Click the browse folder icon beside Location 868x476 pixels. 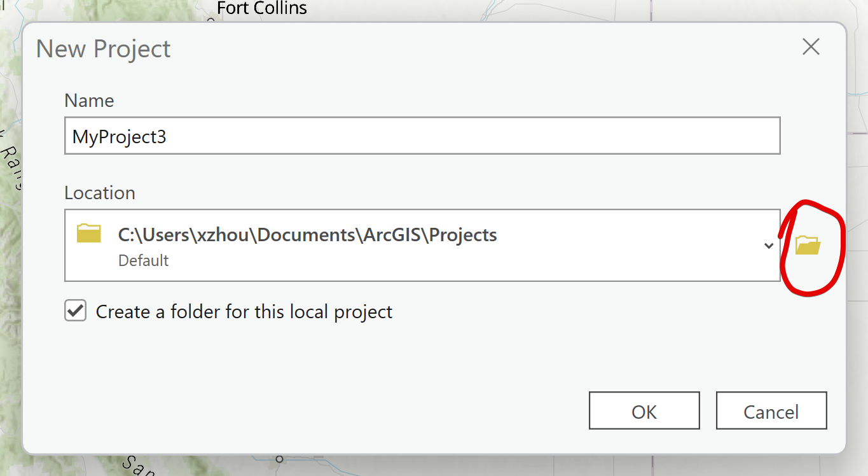pyautogui.click(x=808, y=245)
